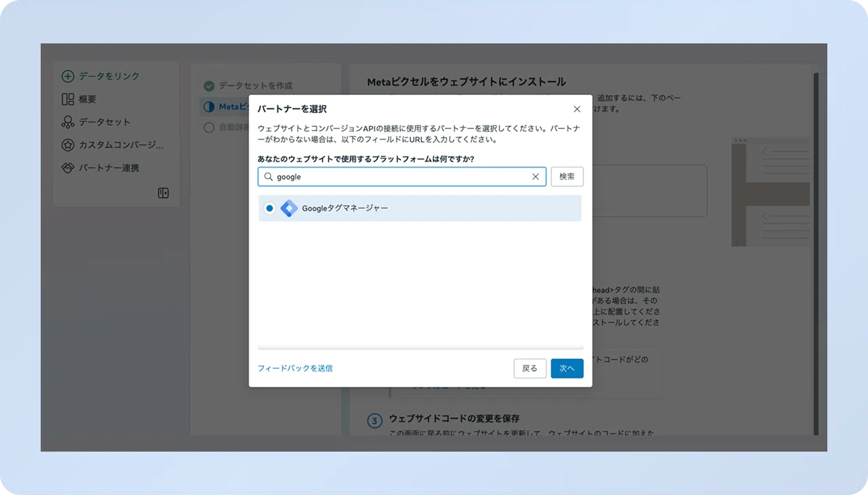Click the Metaピクセルをウェブサイトにインストール heading

467,82
